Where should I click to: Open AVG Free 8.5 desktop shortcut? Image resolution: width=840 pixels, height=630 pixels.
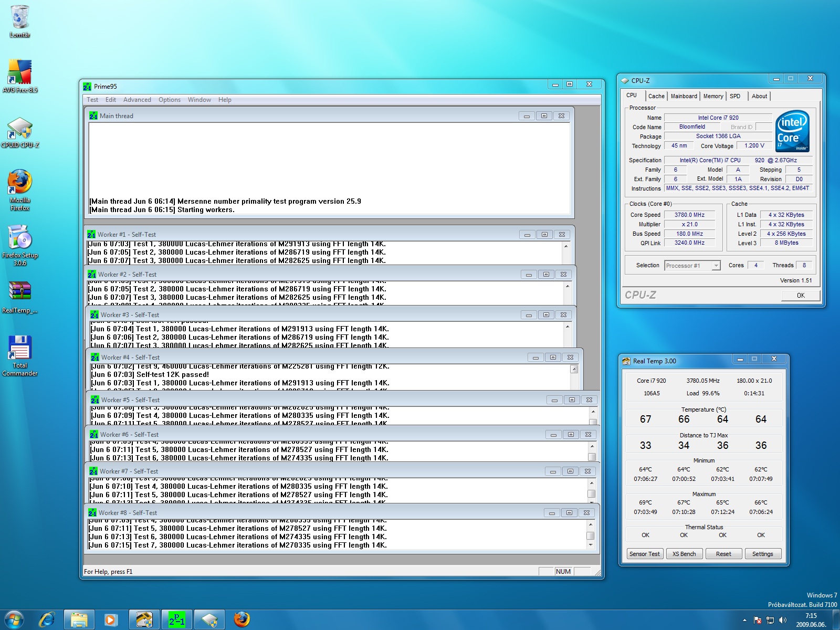19,76
